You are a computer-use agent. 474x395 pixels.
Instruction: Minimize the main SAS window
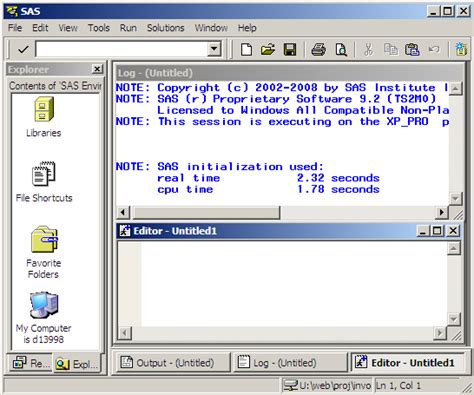coord(433,11)
